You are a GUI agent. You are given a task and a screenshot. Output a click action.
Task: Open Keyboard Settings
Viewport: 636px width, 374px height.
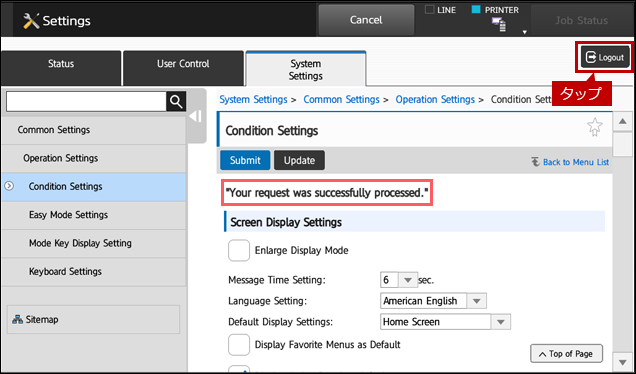[94, 272]
